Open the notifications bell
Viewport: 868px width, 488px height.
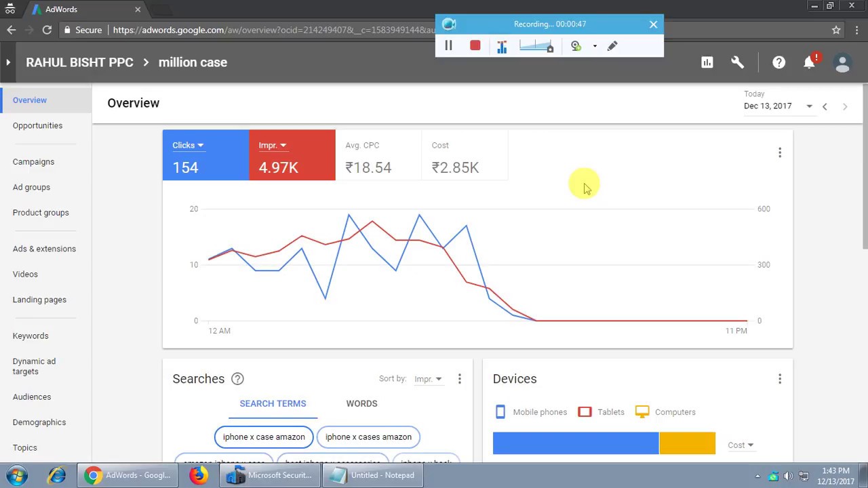pyautogui.click(x=809, y=62)
